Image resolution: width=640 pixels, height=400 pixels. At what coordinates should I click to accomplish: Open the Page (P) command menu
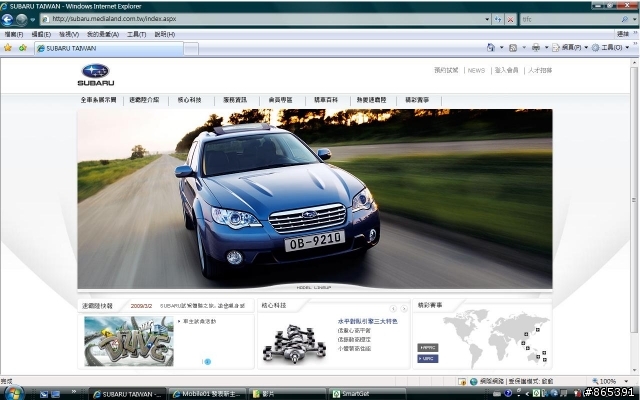(570, 48)
